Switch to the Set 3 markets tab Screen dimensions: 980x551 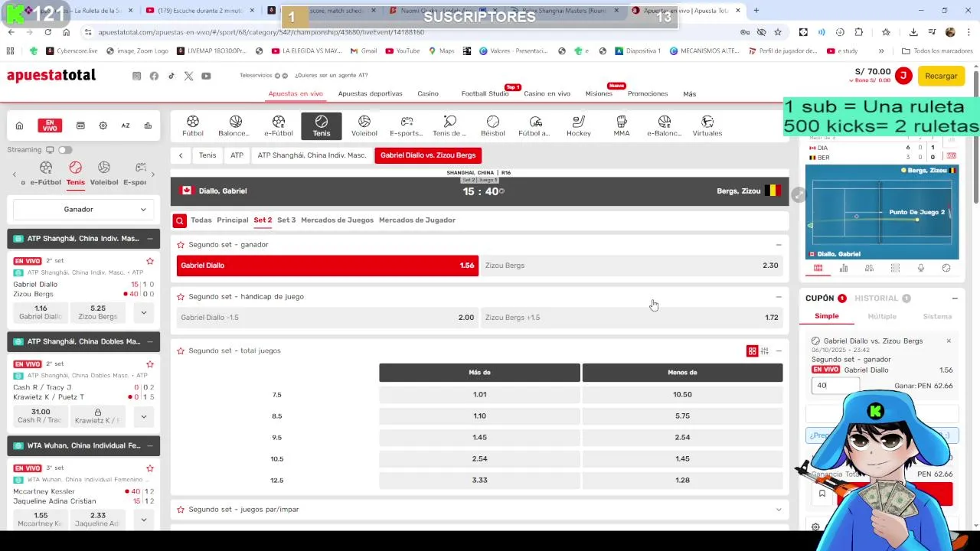[x=286, y=220]
